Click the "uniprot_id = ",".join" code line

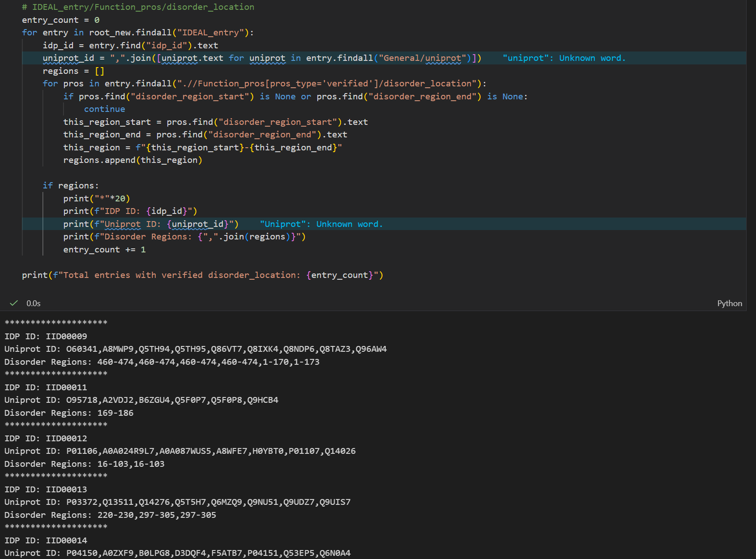pos(262,58)
